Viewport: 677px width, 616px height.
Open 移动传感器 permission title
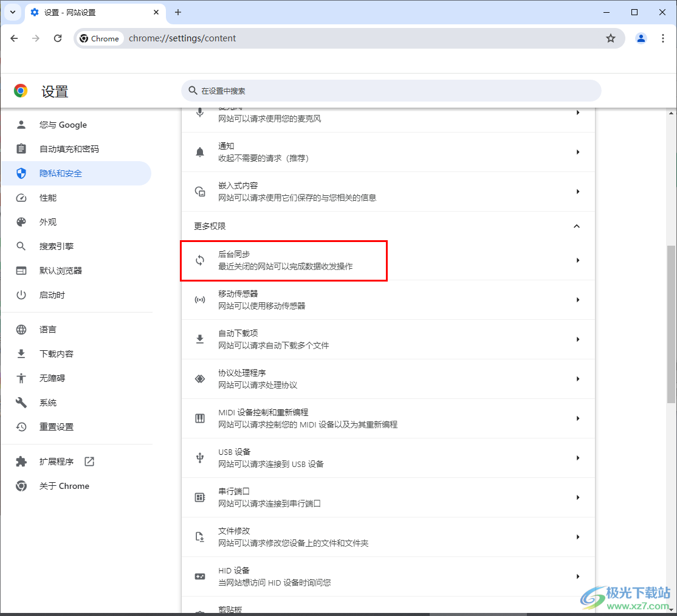coord(238,294)
